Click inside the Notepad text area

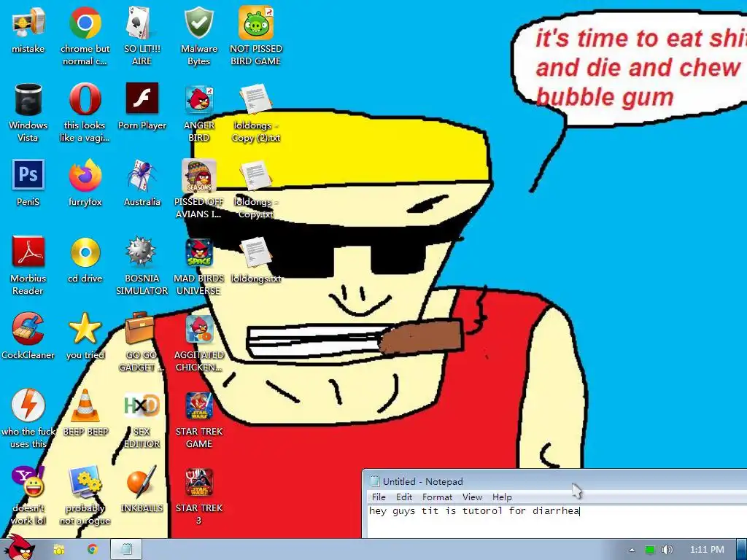pyautogui.click(x=555, y=521)
